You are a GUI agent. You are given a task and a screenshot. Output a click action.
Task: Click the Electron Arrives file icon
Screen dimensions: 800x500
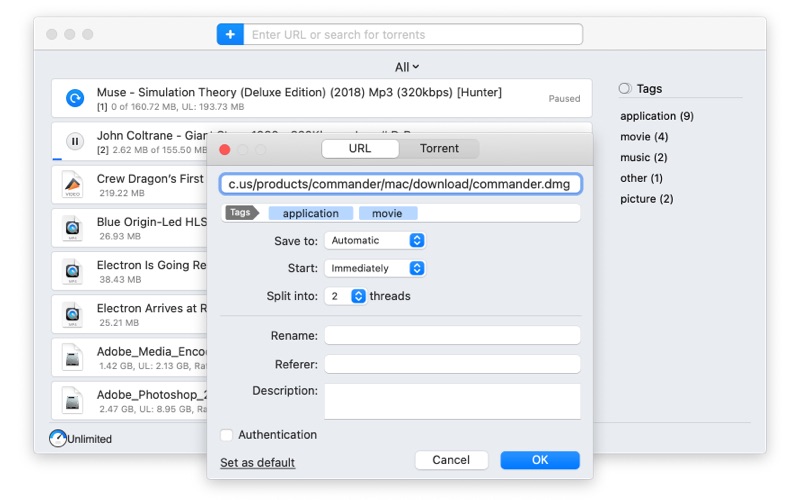coord(72,314)
